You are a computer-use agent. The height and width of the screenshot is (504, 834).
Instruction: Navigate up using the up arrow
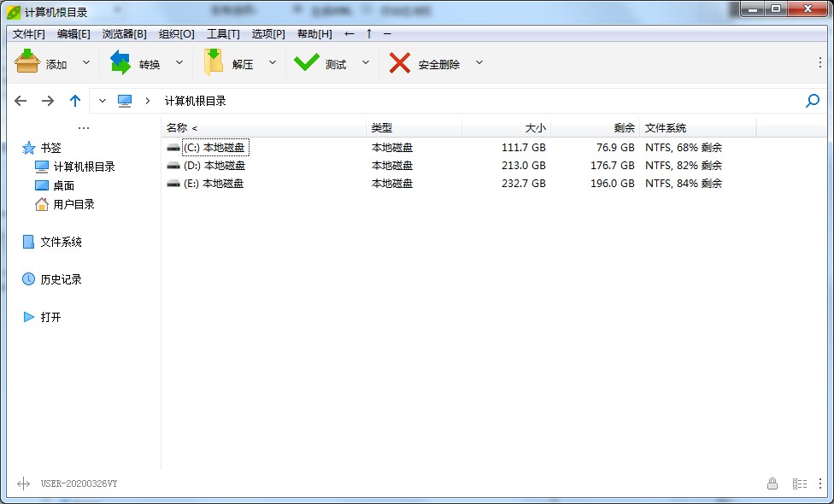click(x=74, y=100)
